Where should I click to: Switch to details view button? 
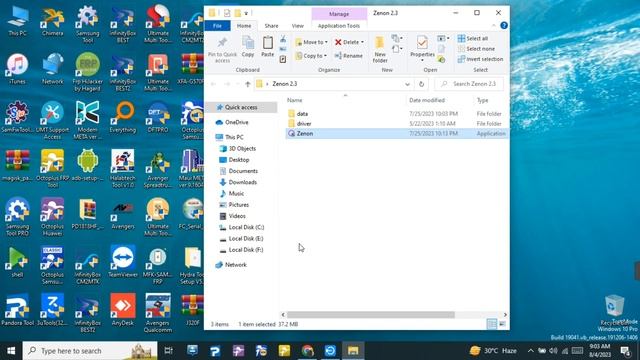[x=492, y=324]
